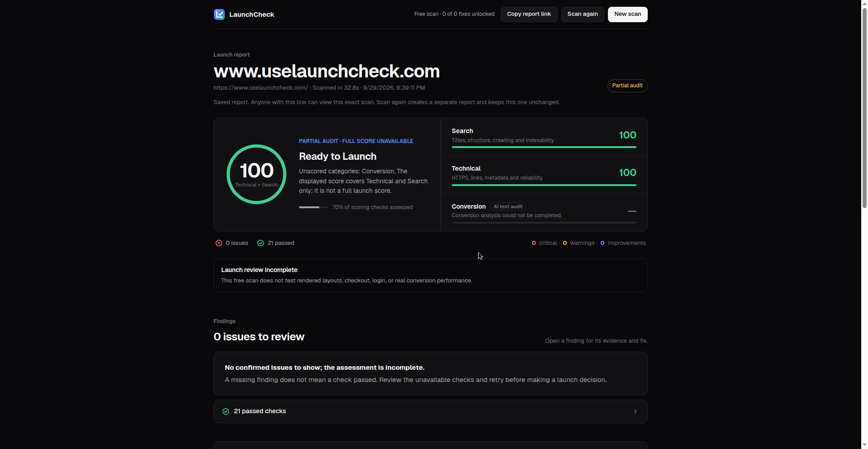Click the www.uselaunchcheck.com heading
Screen dimensions: 868x449
click(327, 72)
